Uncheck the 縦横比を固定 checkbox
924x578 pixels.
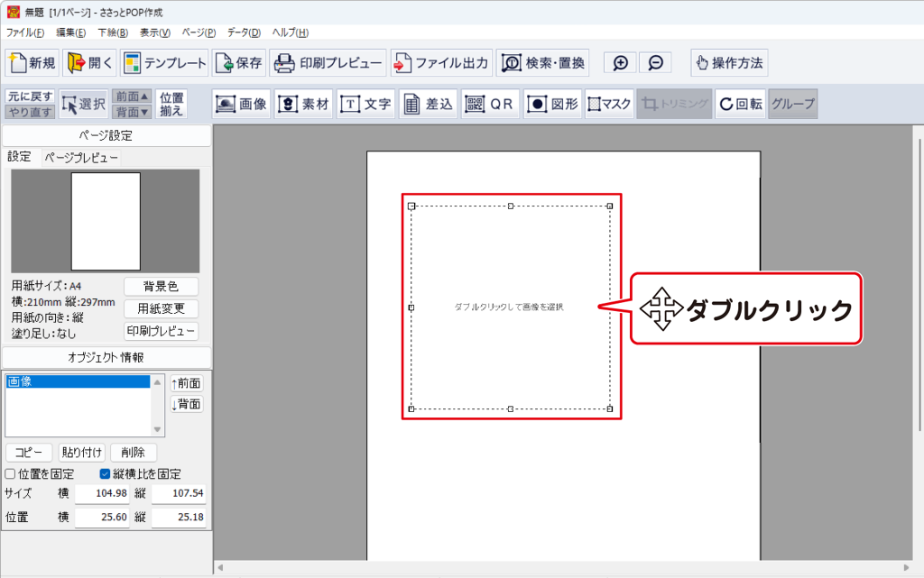(x=105, y=473)
